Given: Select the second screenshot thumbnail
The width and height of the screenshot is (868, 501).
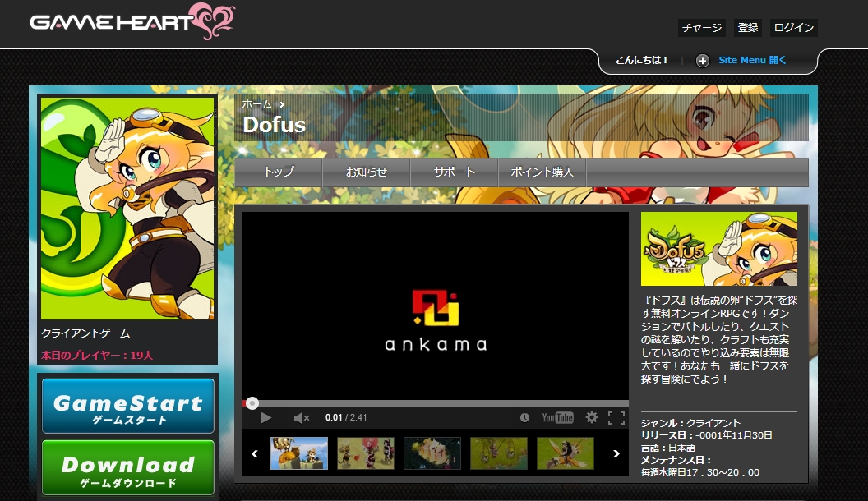Looking at the screenshot, I should [x=366, y=453].
